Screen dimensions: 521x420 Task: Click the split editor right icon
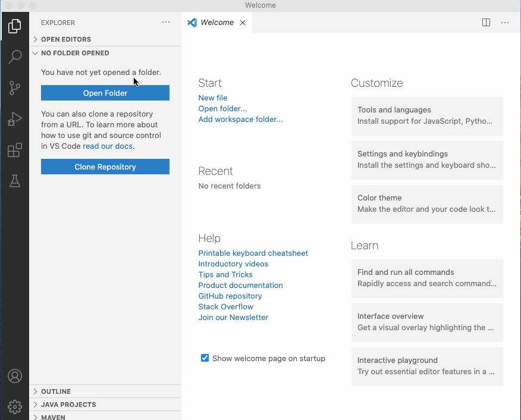point(486,22)
